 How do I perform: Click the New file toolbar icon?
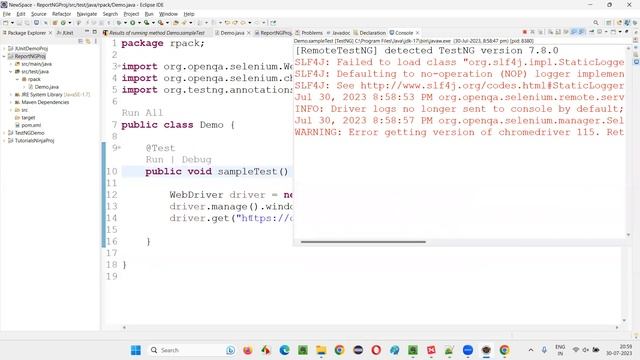[x=6, y=23]
